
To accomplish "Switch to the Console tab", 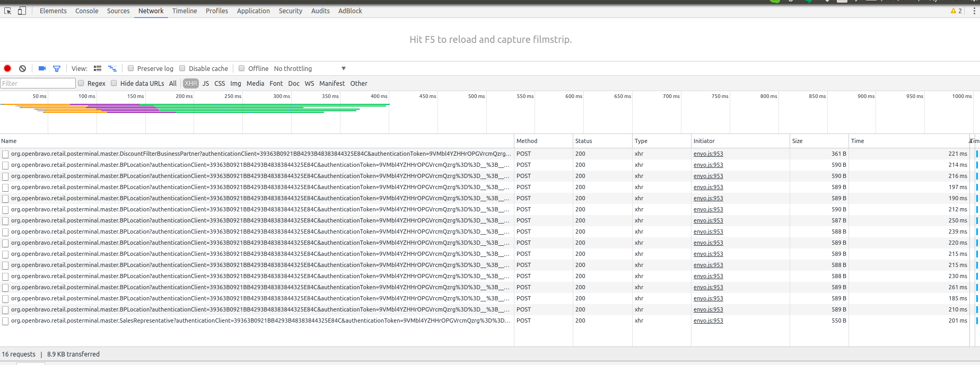I will click(x=86, y=11).
